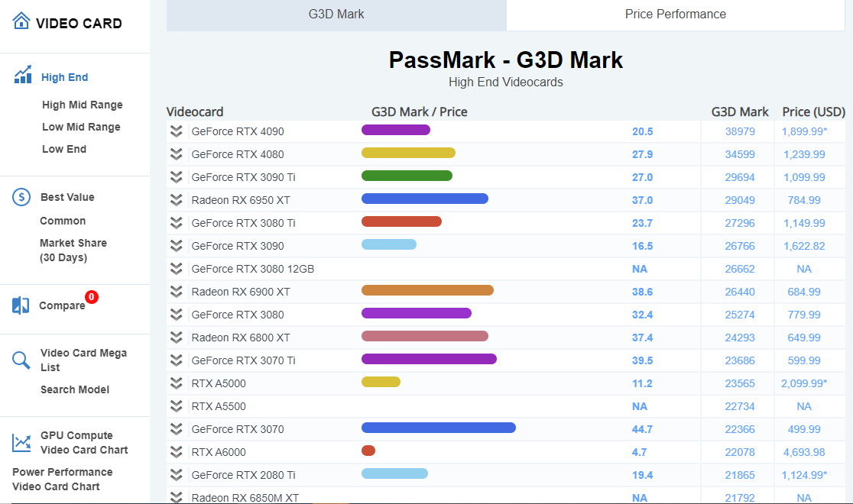Click the 2,099.99* price for RTX A5000
Screen dimensions: 853x504
coord(804,383)
